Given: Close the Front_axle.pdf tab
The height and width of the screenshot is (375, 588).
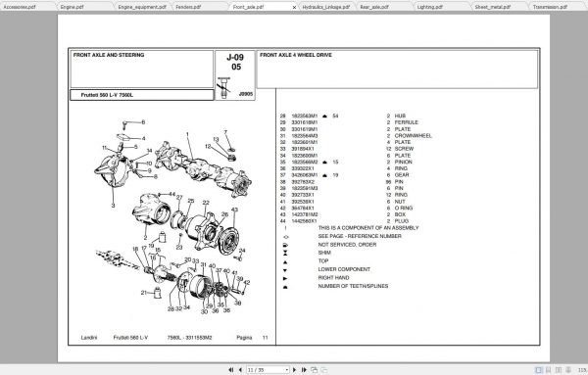Looking at the screenshot, I should [294, 7].
